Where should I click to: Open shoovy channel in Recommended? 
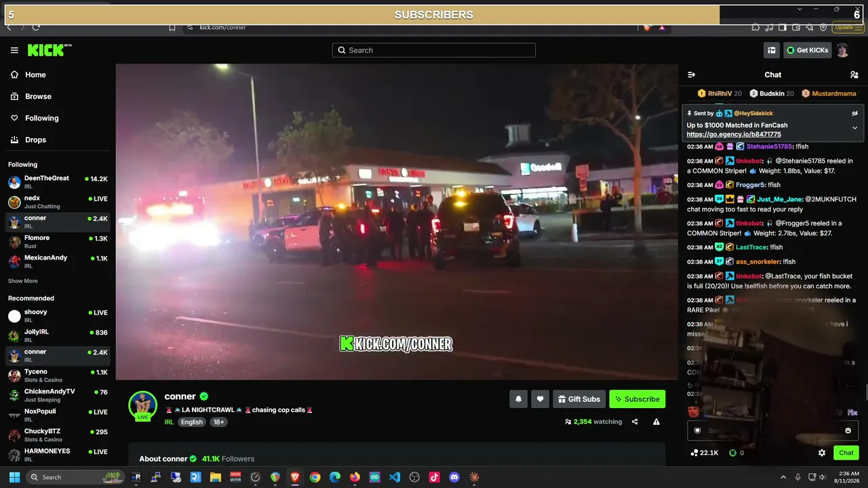coord(58,316)
